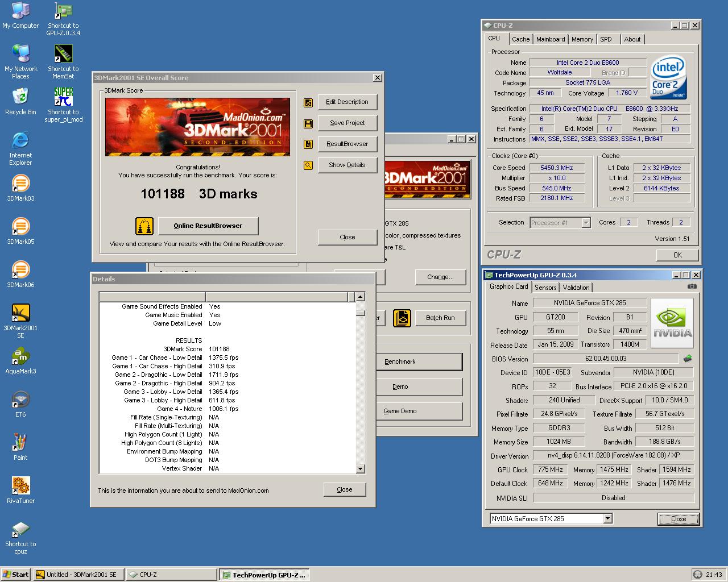Image resolution: width=728 pixels, height=582 pixels.
Task: Open the Windows Start menu
Action: click(16, 575)
